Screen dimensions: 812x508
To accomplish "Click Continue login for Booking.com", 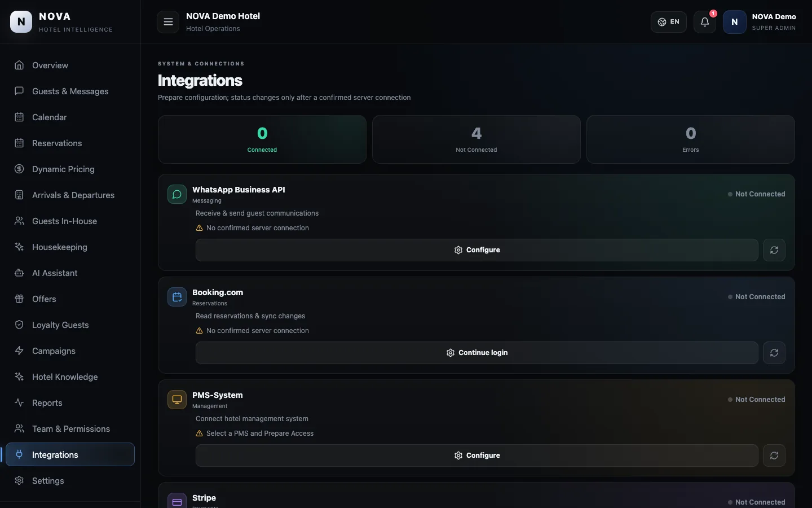I will pyautogui.click(x=477, y=353).
